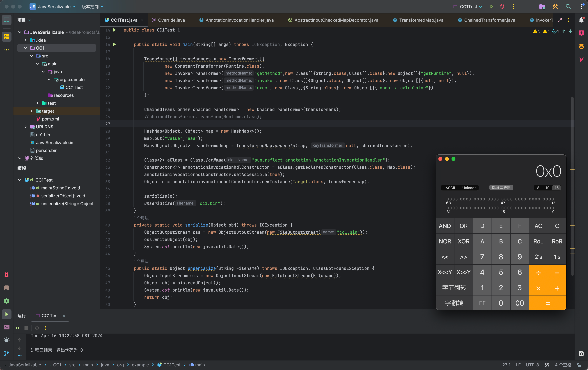Expand the .idea folder

[x=26, y=40]
